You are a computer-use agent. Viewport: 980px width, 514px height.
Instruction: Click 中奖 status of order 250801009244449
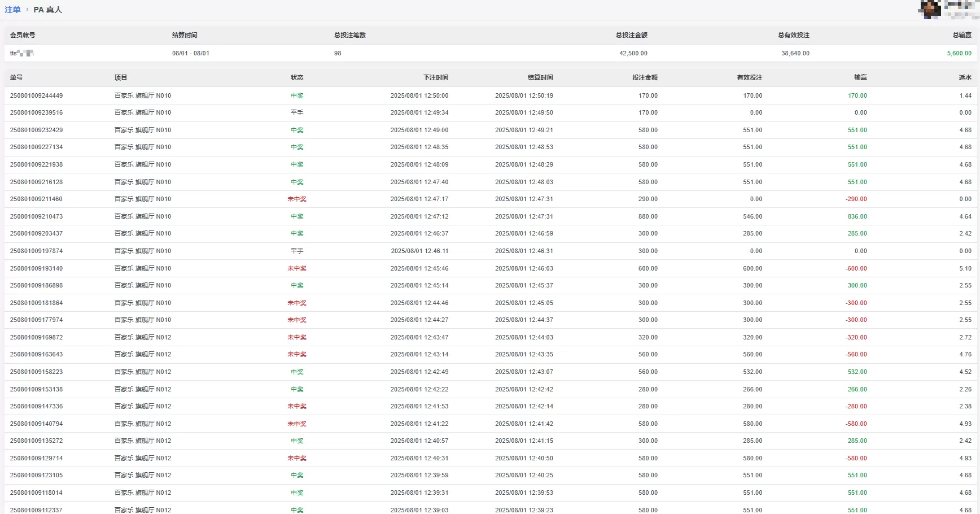tap(297, 95)
